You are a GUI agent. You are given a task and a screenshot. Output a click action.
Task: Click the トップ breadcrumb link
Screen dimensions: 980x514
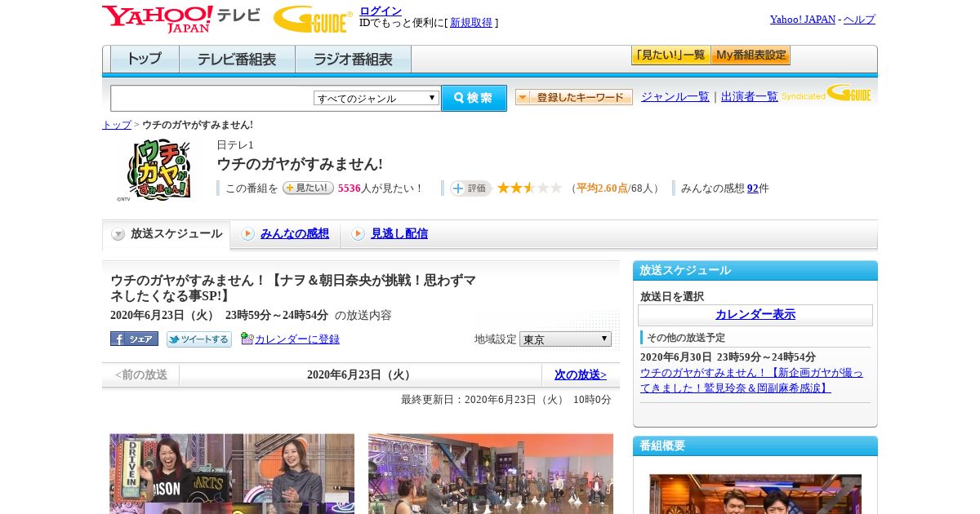coord(117,125)
